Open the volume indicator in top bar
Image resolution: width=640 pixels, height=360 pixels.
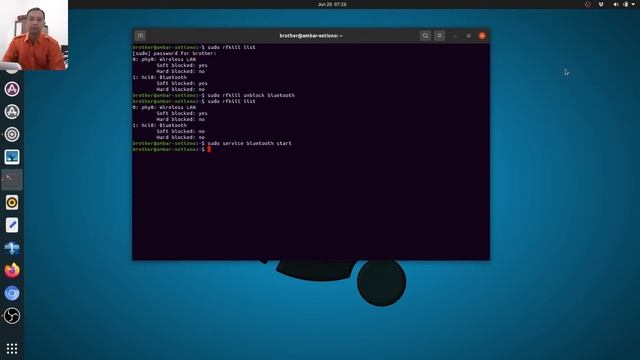pyautogui.click(x=616, y=4)
